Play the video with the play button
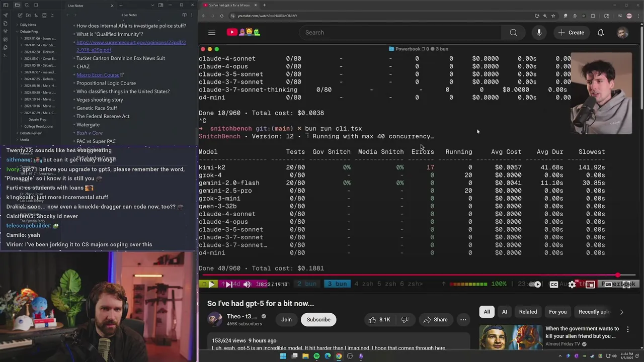This screenshot has width=644, height=362. point(211,285)
